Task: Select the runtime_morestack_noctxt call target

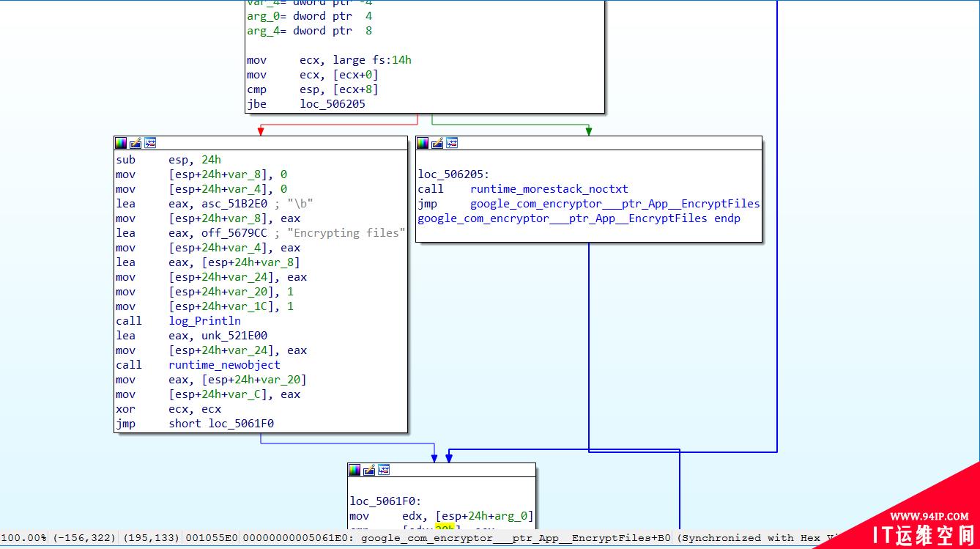Action: click(549, 189)
